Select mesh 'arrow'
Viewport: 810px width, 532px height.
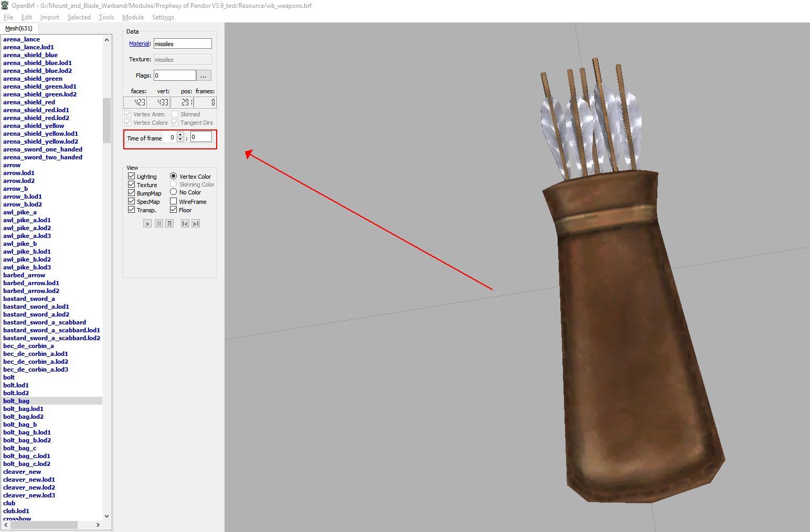pos(12,165)
